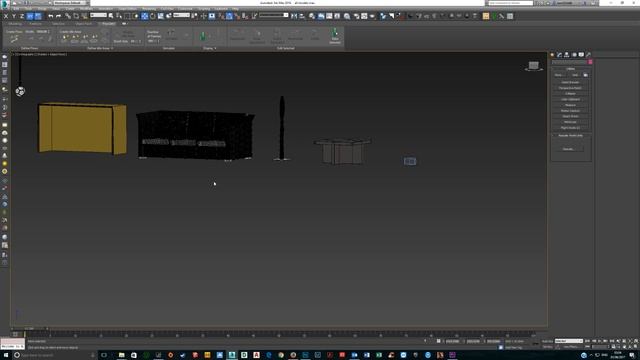Open the Modify command panel tab
The width and height of the screenshot is (640, 360).
(560, 55)
